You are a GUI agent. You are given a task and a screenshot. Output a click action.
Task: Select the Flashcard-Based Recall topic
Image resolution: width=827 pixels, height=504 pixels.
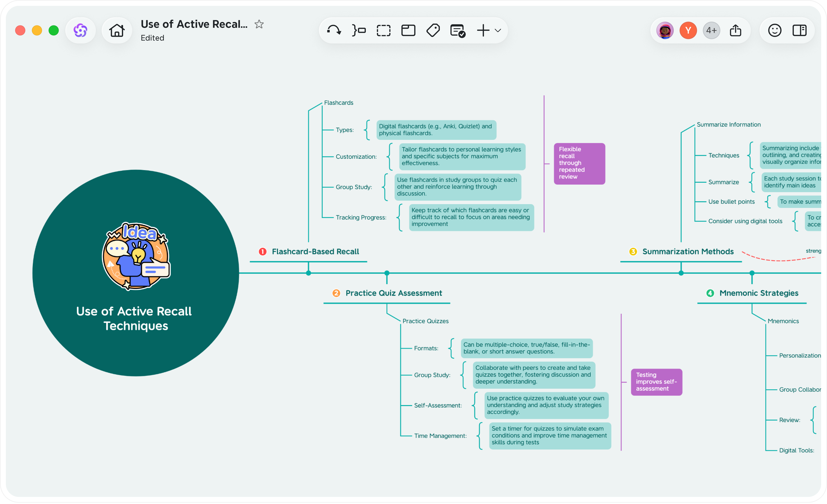pyautogui.click(x=315, y=251)
